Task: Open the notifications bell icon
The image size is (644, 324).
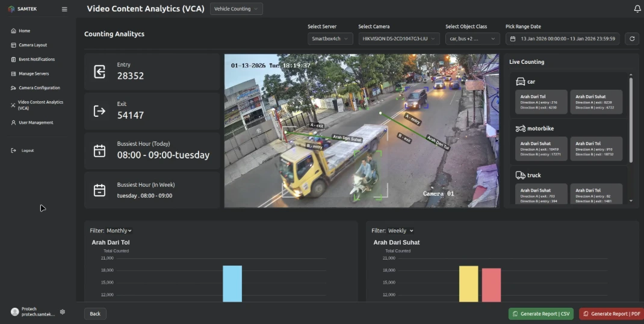Action: point(637,9)
